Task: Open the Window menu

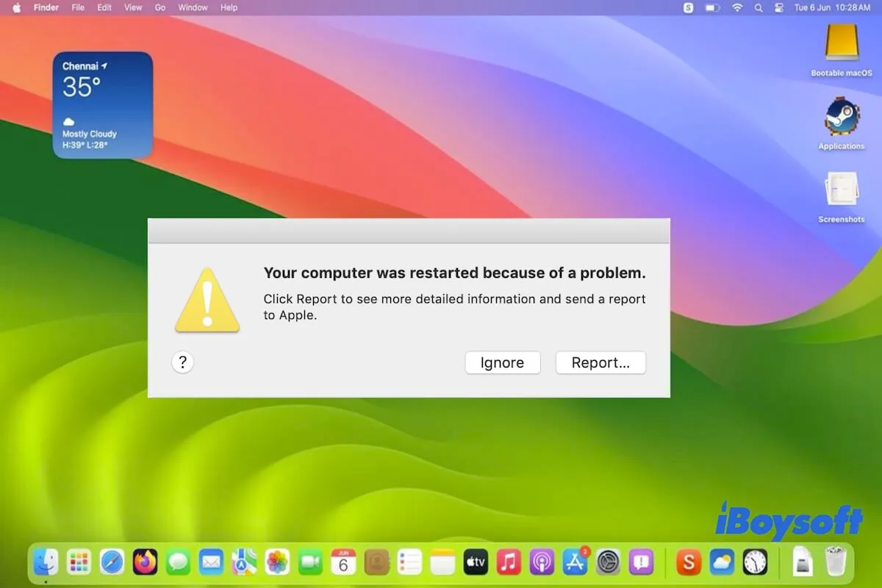Action: point(193,7)
